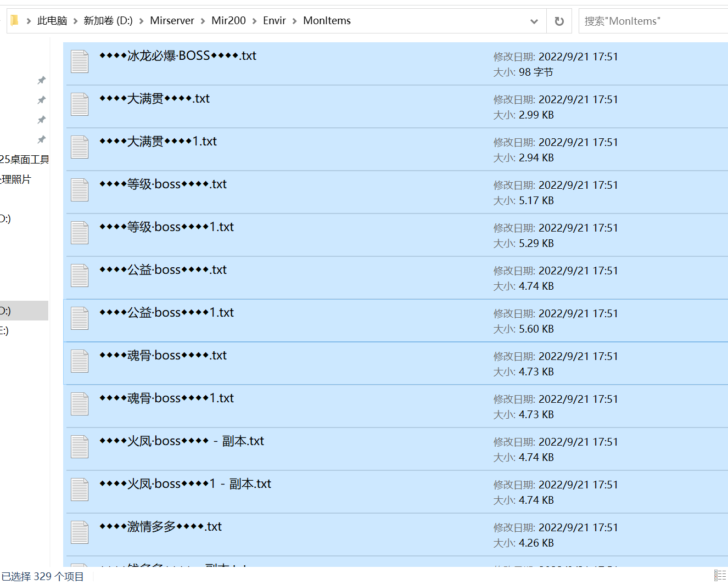Image resolution: width=728 pixels, height=585 pixels.
Task: Click MonItems in the breadcrumb path
Action: tap(327, 21)
